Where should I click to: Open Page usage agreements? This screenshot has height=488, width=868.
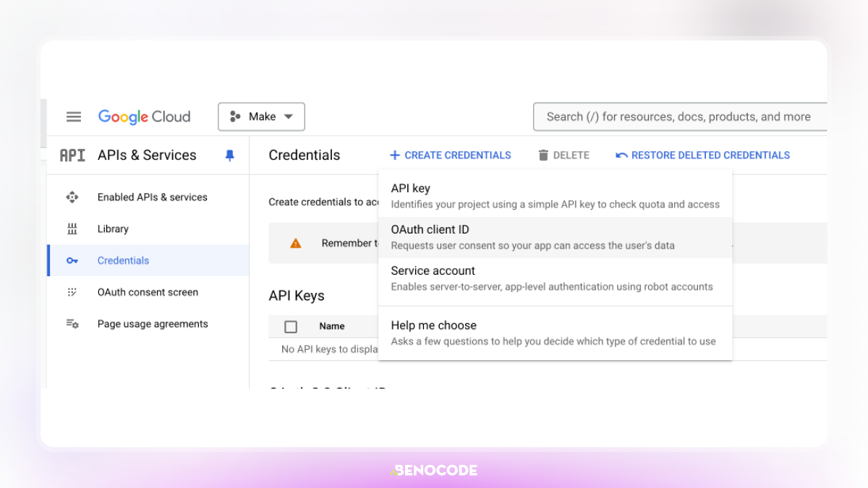pyautogui.click(x=153, y=324)
